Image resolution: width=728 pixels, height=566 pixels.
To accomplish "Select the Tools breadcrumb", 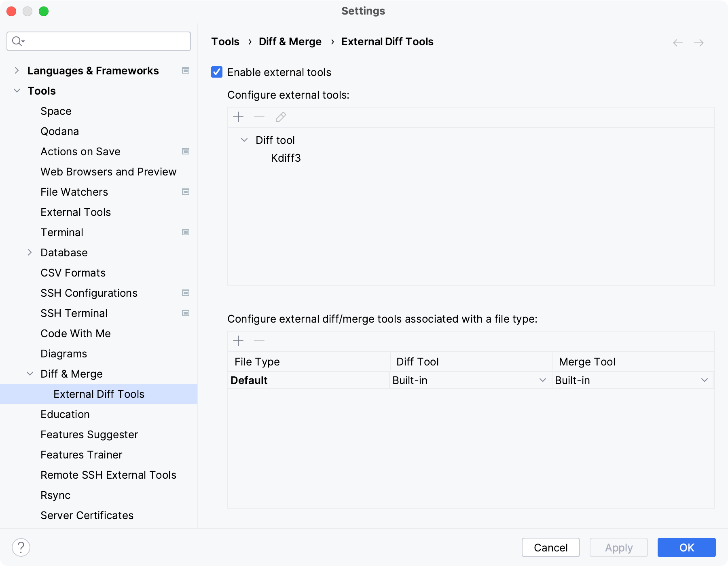I will point(225,41).
